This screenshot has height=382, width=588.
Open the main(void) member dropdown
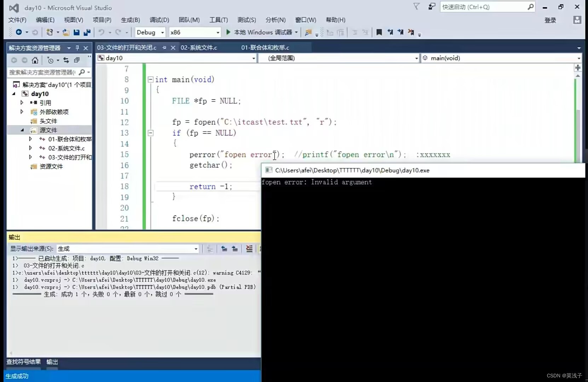[501, 58]
